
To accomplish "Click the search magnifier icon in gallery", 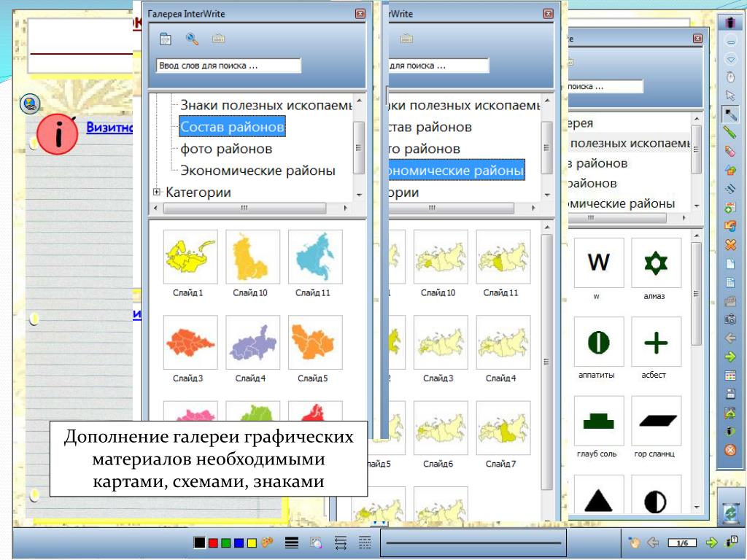I will (192, 39).
